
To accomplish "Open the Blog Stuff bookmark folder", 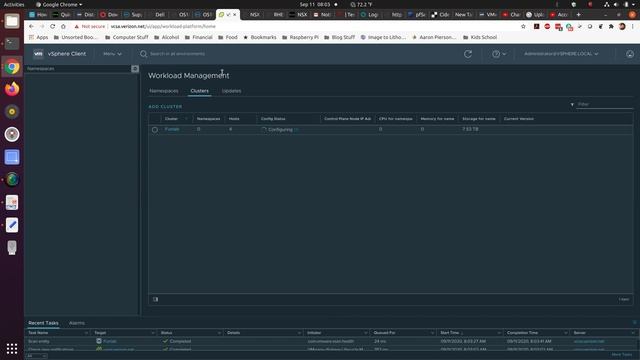I will [339, 37].
